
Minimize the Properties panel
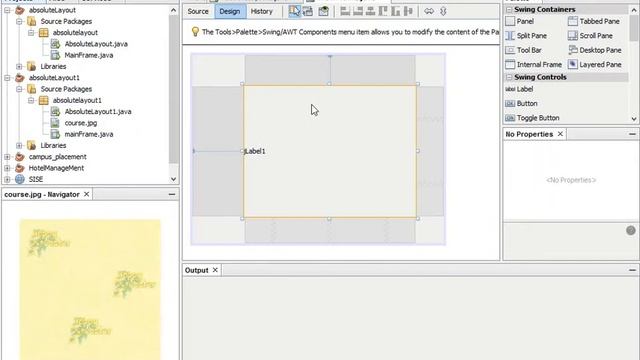632,134
